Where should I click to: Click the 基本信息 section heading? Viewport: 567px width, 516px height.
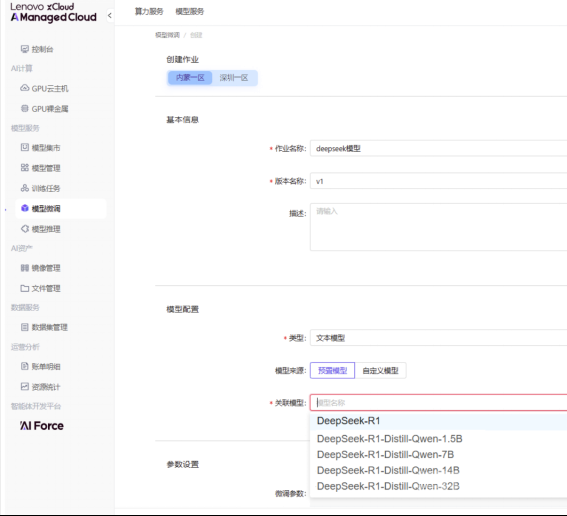point(183,120)
